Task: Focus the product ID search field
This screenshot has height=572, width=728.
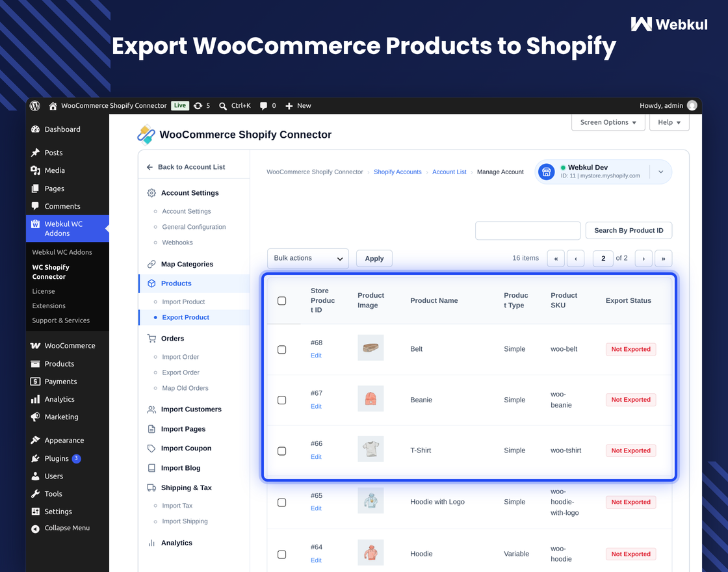Action: (528, 230)
